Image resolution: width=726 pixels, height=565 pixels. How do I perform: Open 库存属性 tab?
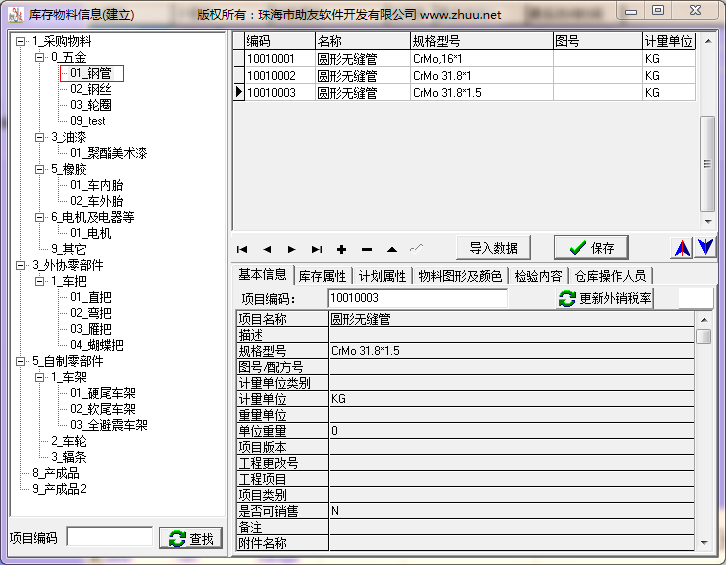(x=322, y=276)
